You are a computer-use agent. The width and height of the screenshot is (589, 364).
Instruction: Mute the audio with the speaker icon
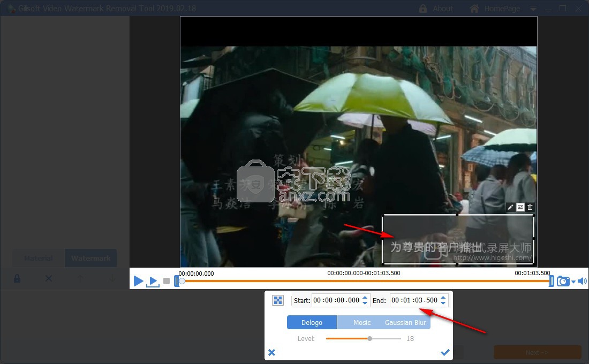click(x=582, y=281)
